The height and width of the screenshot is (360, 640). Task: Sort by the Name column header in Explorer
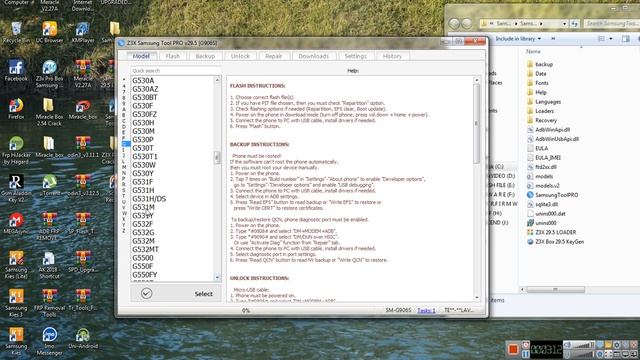pos(533,51)
